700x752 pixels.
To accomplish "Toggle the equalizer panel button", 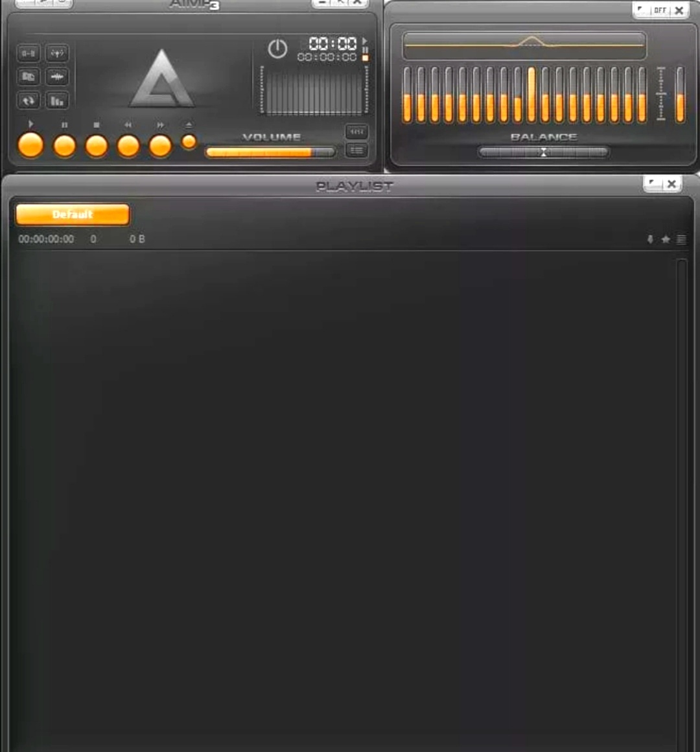I will pos(356,132).
